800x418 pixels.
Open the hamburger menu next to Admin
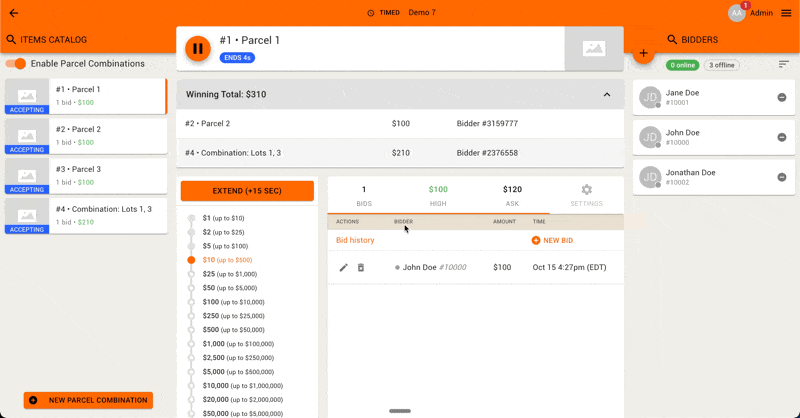pos(786,13)
